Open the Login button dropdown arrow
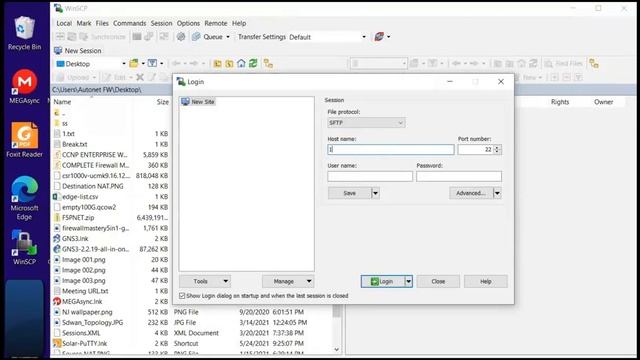 (x=408, y=281)
